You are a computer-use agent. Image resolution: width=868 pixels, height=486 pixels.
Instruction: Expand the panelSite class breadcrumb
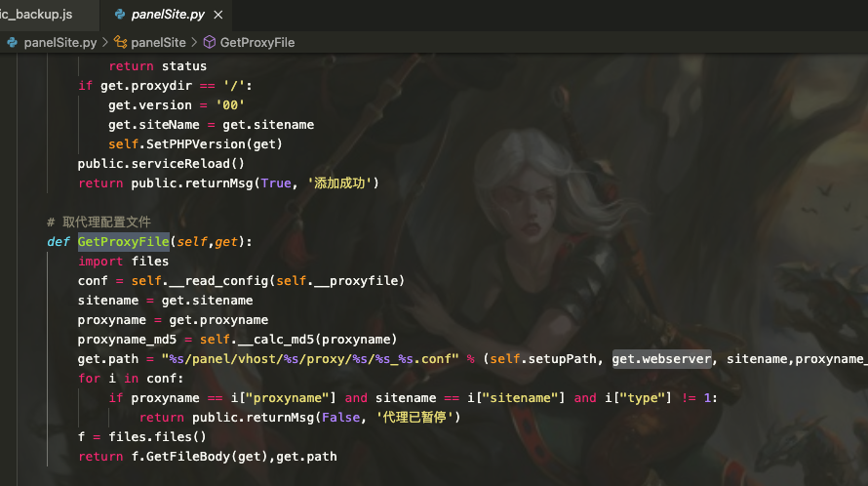coord(158,43)
